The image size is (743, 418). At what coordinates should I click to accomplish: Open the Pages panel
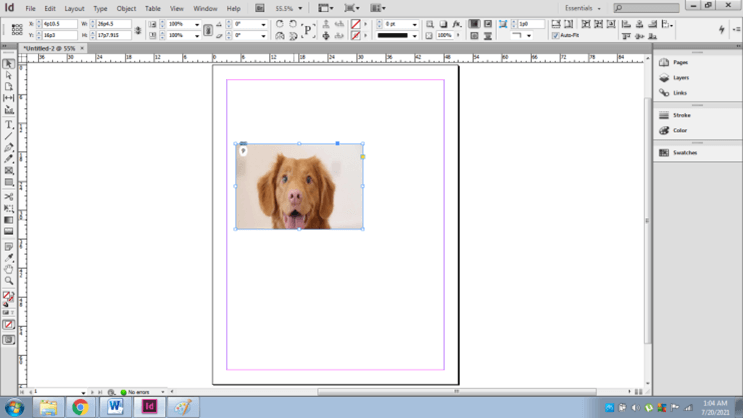point(680,62)
